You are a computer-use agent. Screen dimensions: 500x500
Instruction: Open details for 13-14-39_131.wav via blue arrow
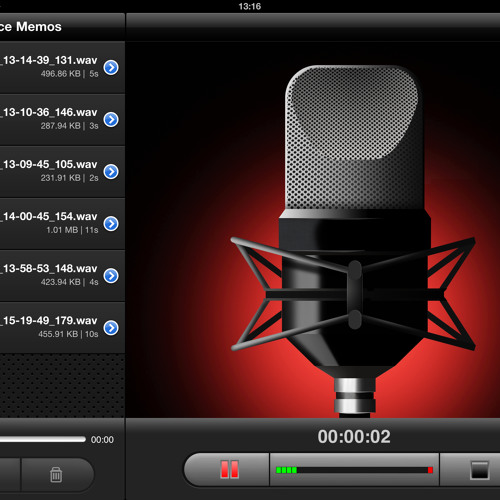pyautogui.click(x=111, y=67)
